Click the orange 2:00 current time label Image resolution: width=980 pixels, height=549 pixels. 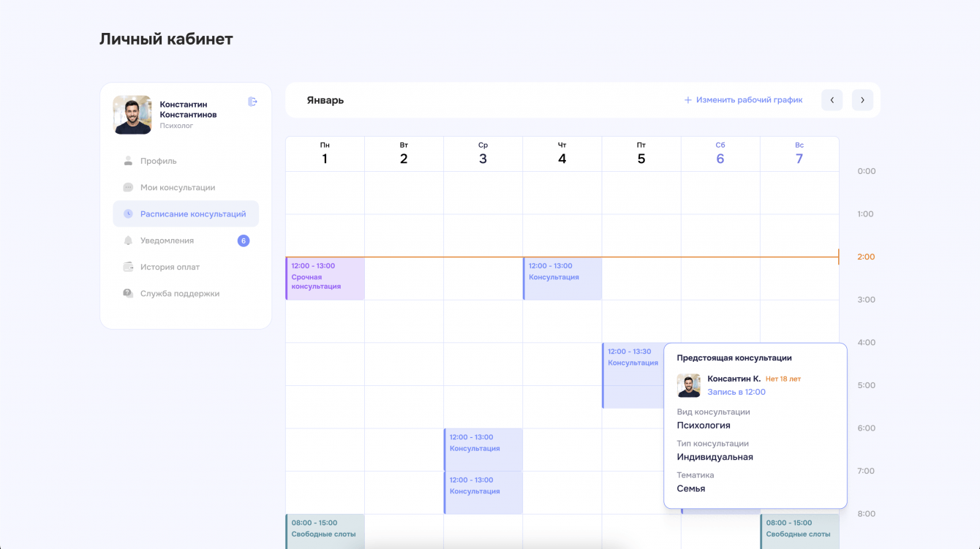pyautogui.click(x=866, y=257)
